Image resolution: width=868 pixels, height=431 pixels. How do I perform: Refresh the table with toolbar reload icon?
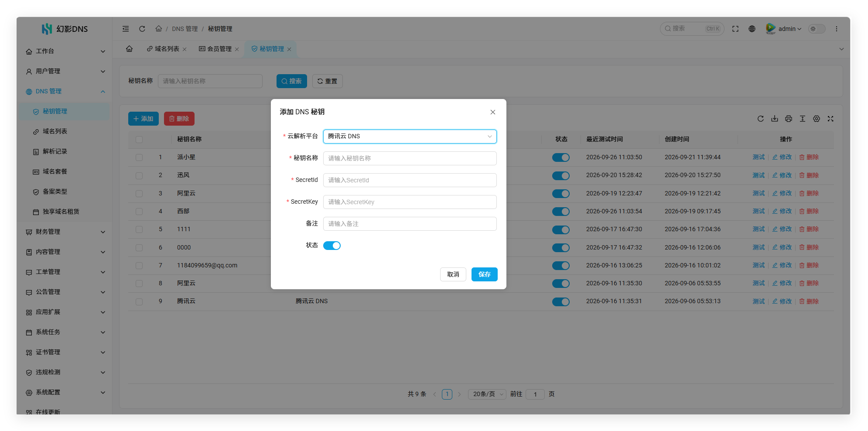(x=761, y=119)
